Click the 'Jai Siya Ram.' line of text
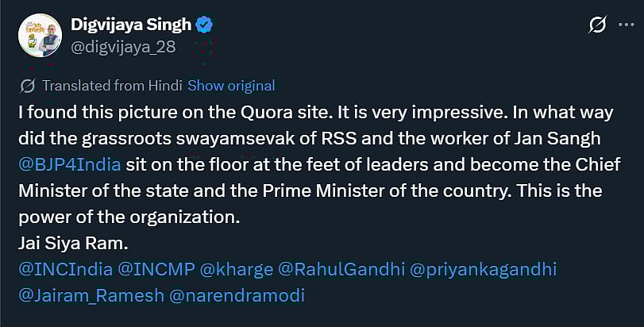644x327 pixels. pyautogui.click(x=67, y=243)
